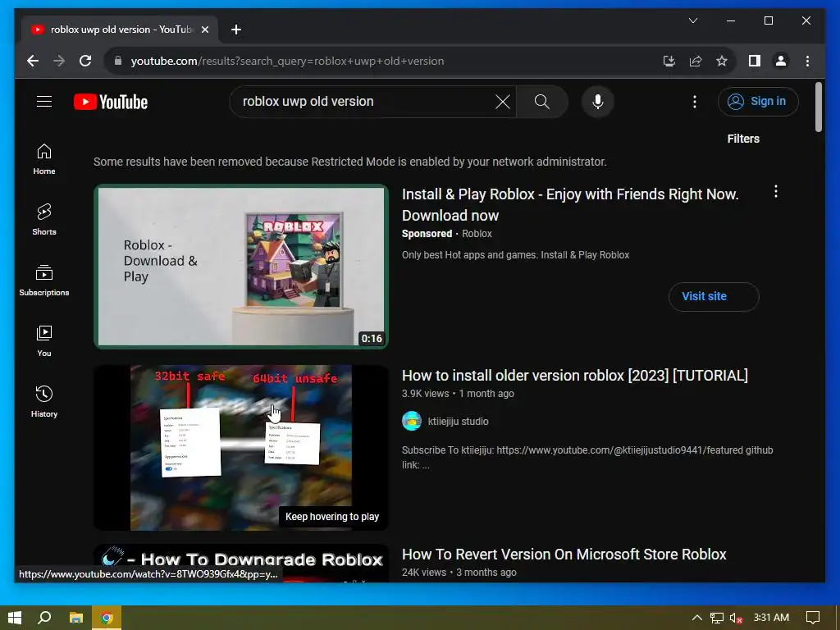View site information lock icon

pyautogui.click(x=118, y=61)
